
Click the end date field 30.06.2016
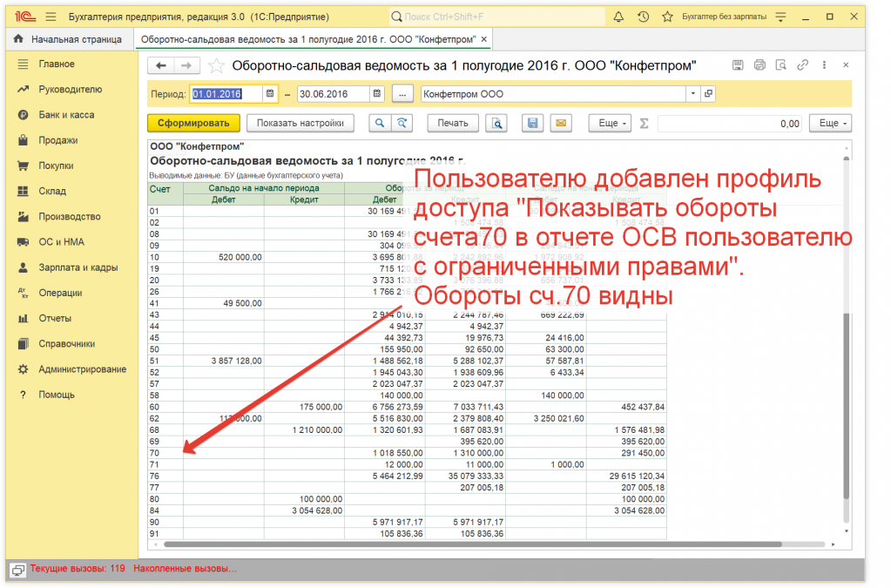click(x=333, y=94)
